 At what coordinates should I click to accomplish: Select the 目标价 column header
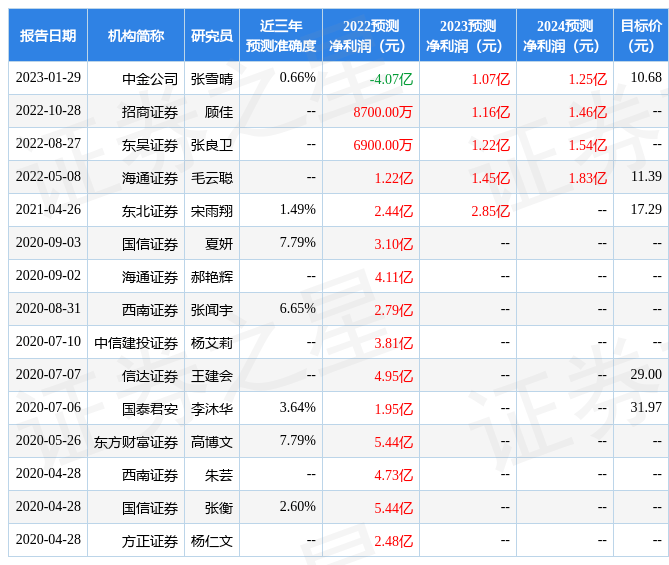click(641, 36)
